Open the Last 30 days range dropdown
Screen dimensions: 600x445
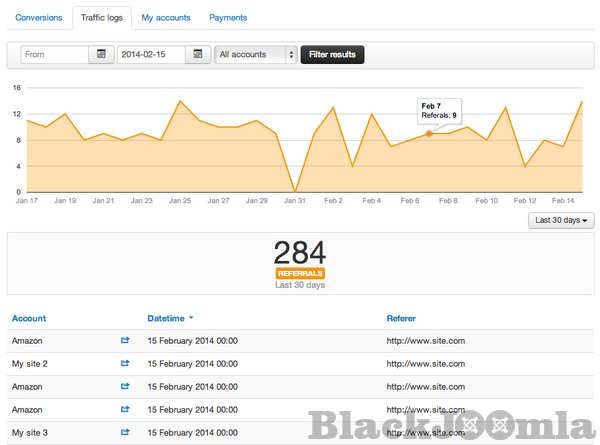click(x=560, y=220)
